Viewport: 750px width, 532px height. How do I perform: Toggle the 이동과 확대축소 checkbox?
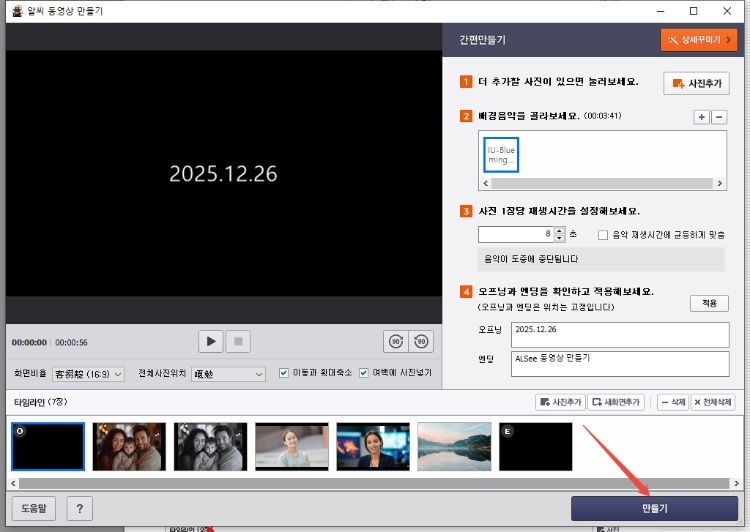point(284,373)
